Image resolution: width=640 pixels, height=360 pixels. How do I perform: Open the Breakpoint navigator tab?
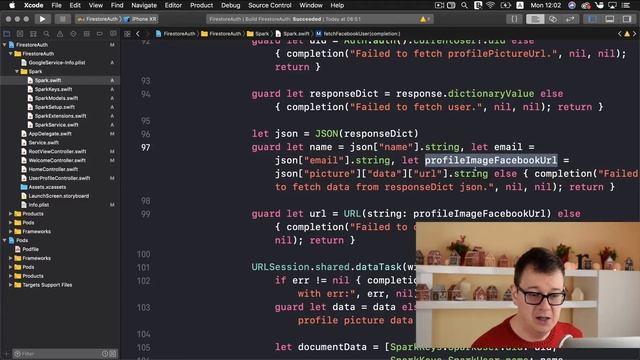(100, 34)
